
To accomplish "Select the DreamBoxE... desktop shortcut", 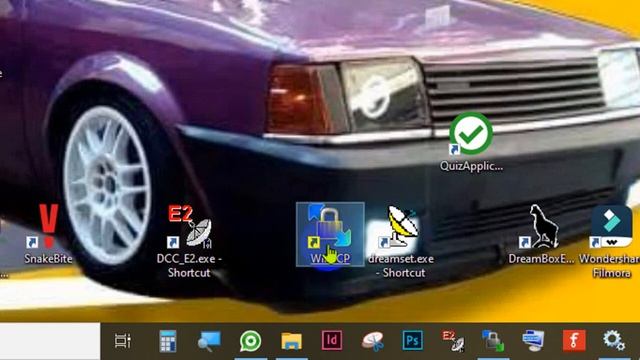I will [541, 234].
